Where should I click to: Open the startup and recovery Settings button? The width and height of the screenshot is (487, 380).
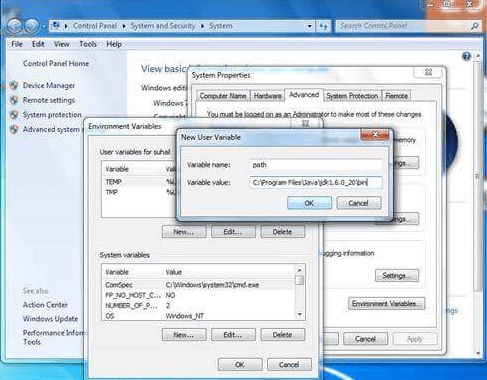tap(397, 276)
